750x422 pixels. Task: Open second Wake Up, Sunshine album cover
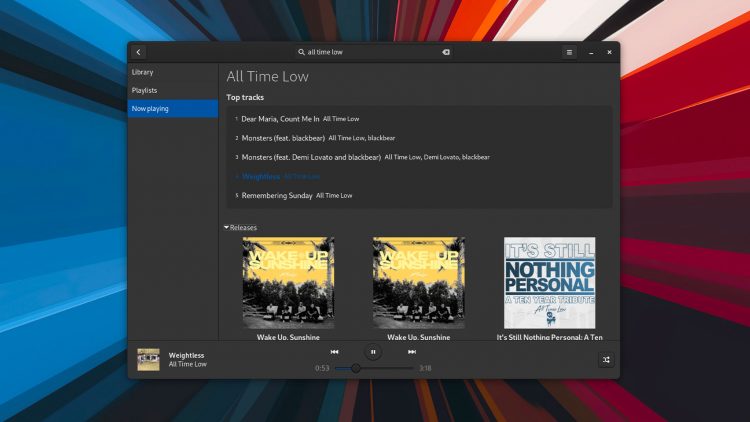coord(419,283)
